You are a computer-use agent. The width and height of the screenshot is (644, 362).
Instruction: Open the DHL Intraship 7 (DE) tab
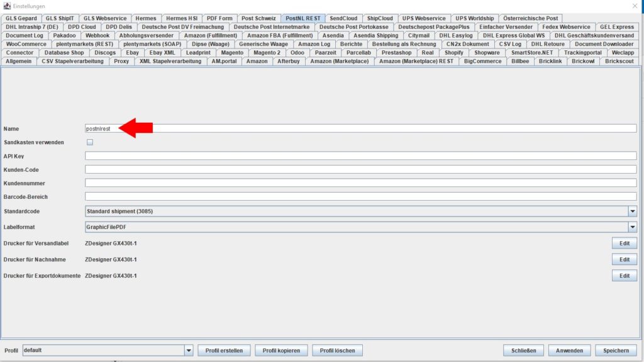pos(31,26)
